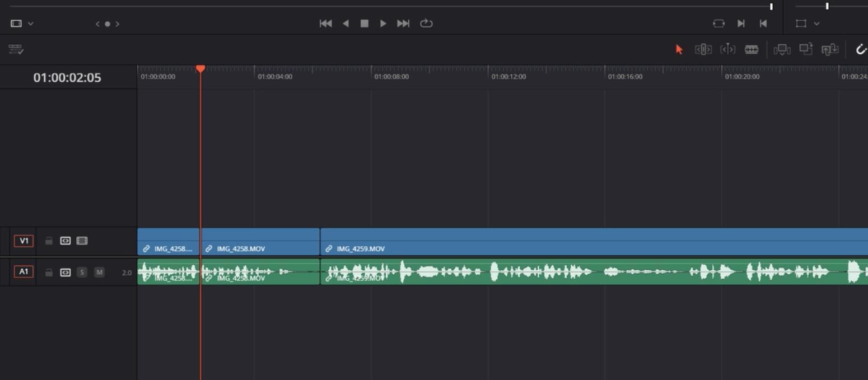Open the transform overlay dropdown chevron
The image size is (868, 380).
pos(816,24)
